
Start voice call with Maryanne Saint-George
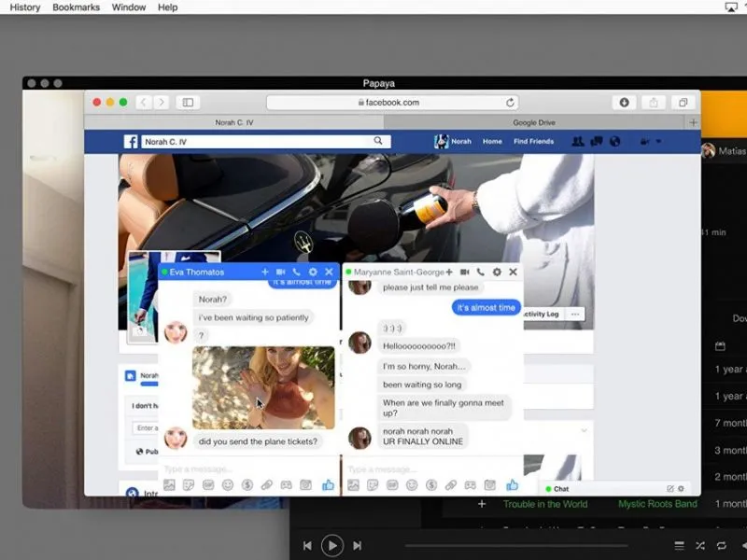pos(481,272)
